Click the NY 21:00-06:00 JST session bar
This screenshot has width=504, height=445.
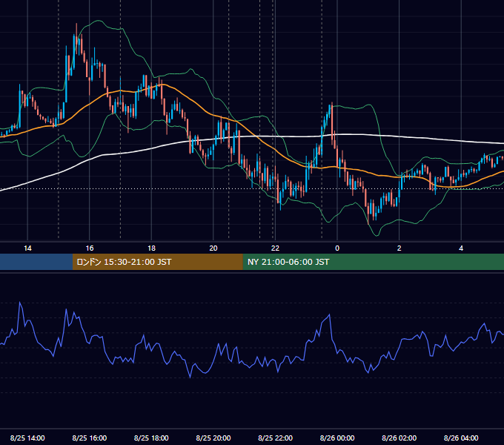point(373,262)
